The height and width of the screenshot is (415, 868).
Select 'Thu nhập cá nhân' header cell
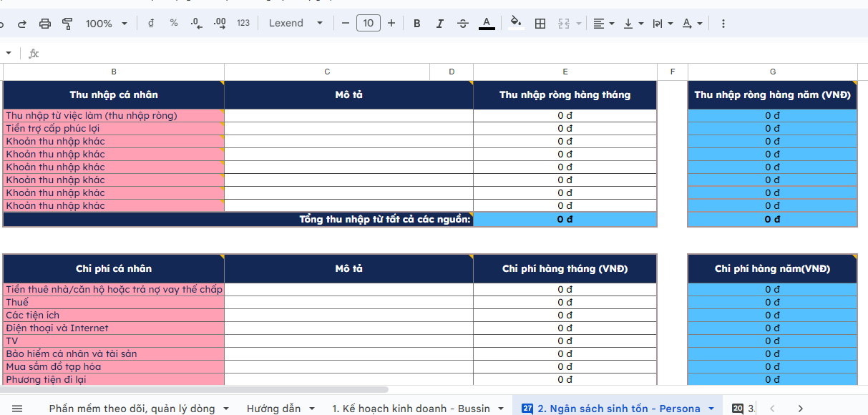tap(114, 94)
